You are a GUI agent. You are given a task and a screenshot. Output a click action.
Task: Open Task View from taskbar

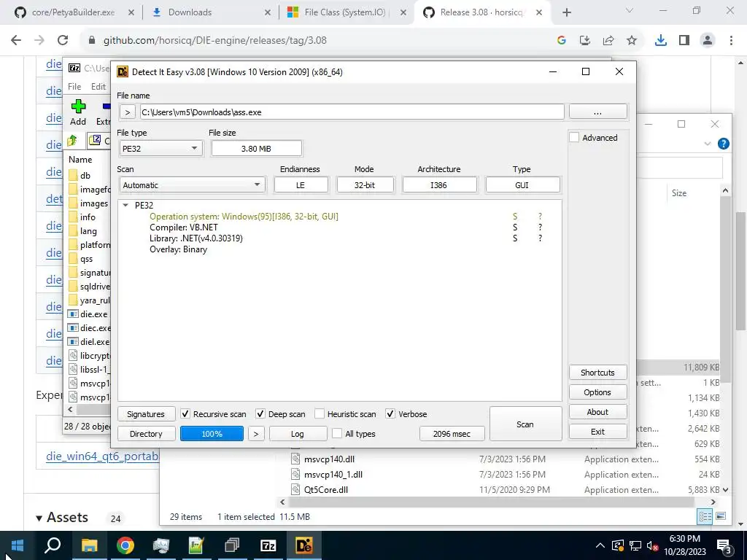pyautogui.click(x=232, y=545)
